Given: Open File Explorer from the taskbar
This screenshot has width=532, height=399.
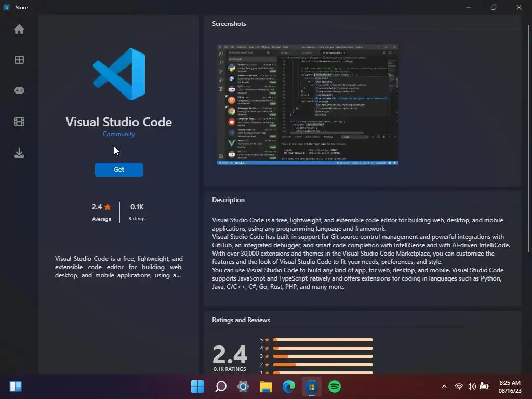Looking at the screenshot, I should [266, 387].
